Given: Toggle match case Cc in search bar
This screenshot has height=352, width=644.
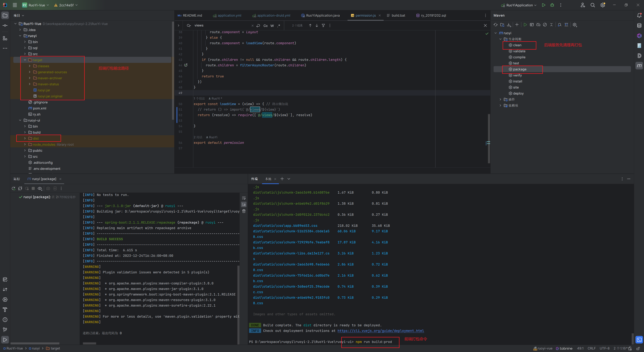Looking at the screenshot, I should 265,25.
